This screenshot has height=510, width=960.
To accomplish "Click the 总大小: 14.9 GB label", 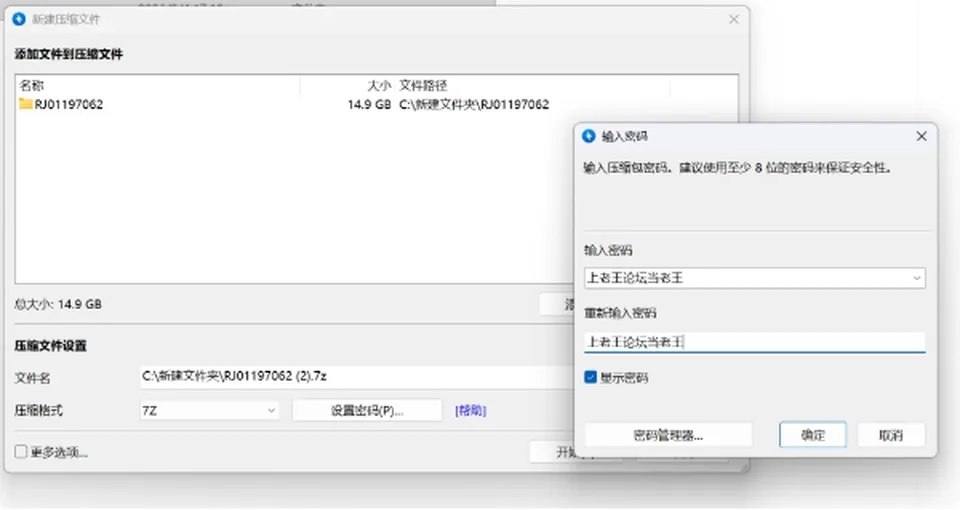I will [58, 304].
